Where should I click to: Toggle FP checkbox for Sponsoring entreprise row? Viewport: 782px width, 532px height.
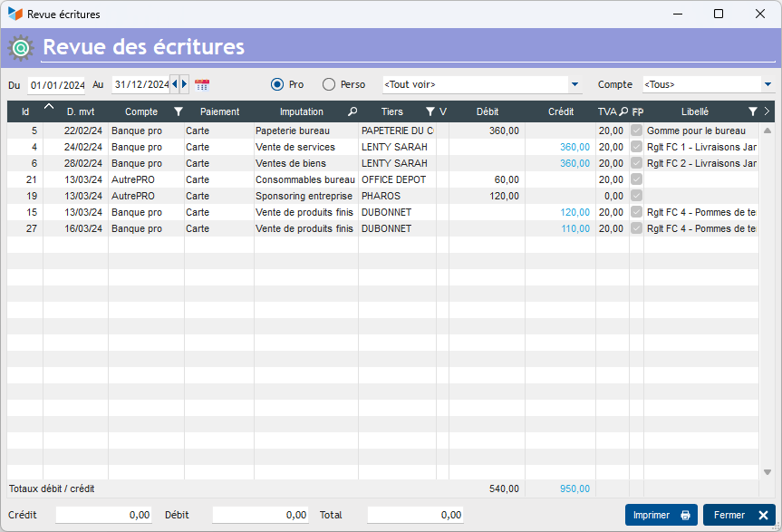pos(636,196)
